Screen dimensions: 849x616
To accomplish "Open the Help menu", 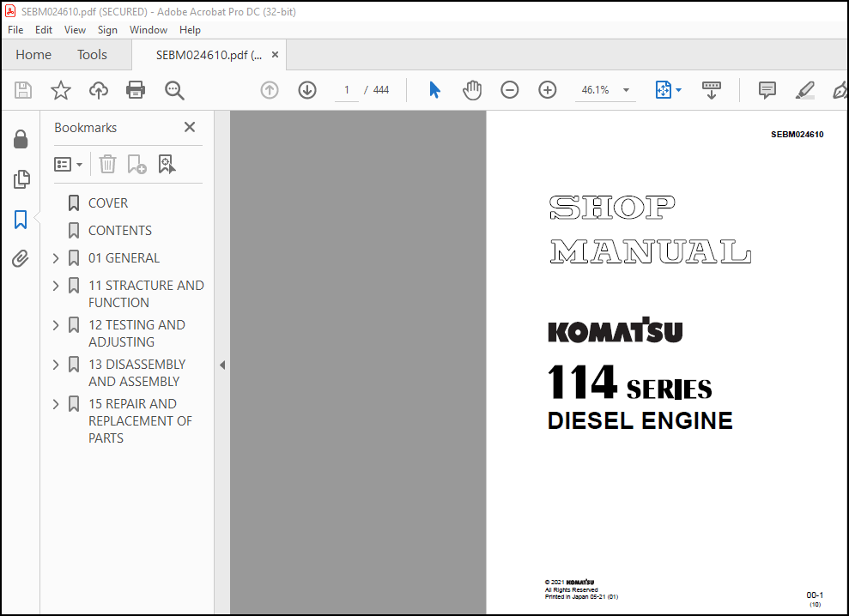I will pos(190,30).
